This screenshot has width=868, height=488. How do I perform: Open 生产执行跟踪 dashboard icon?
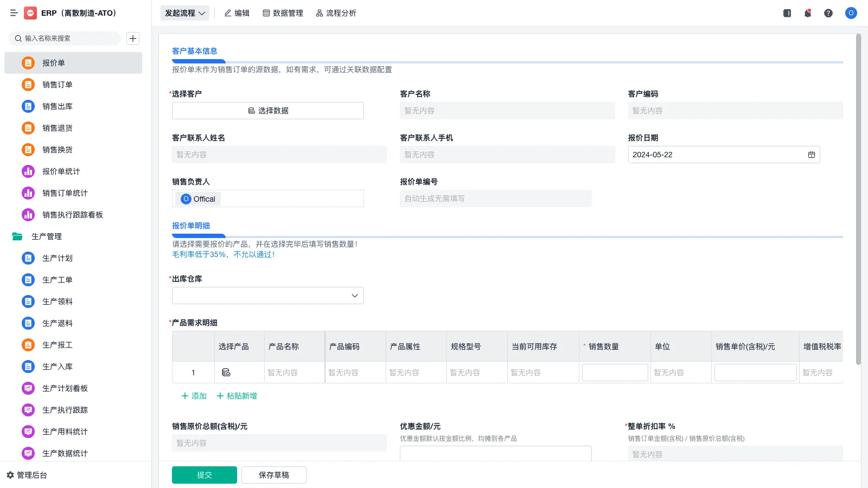coord(28,410)
